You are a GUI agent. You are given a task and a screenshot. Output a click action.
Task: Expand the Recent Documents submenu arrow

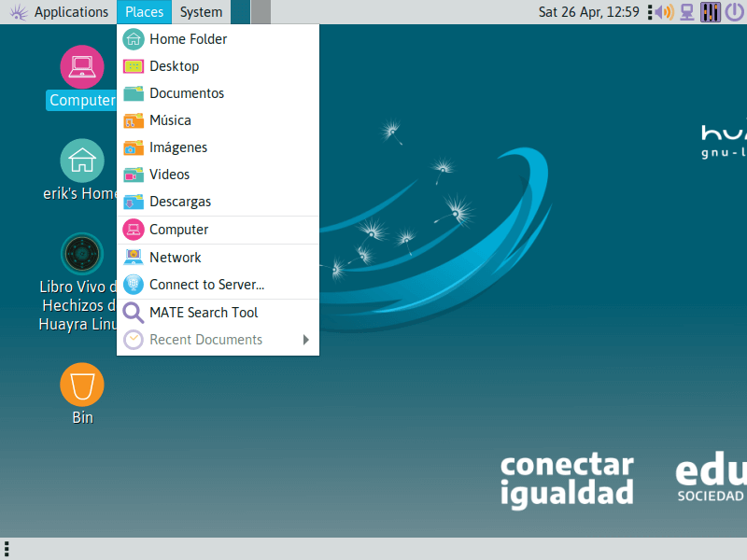306,340
